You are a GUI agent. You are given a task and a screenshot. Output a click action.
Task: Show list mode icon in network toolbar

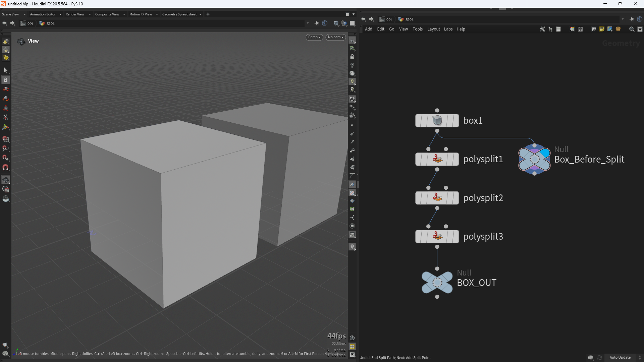558,29
